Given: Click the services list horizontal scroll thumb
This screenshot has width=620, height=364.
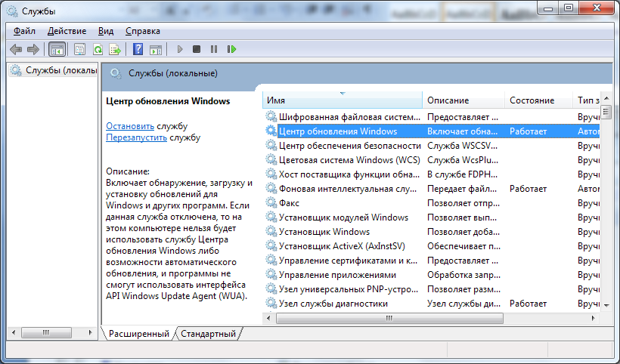Looking at the screenshot, I should pos(389,318).
